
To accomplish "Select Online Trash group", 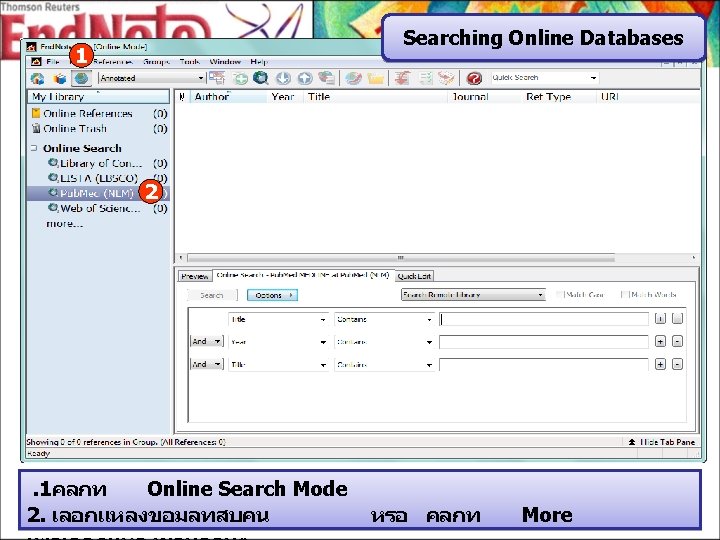I will point(99,129).
